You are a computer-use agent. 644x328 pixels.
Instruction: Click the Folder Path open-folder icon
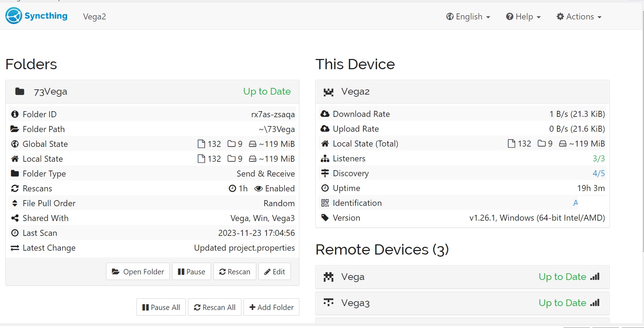[x=15, y=129]
